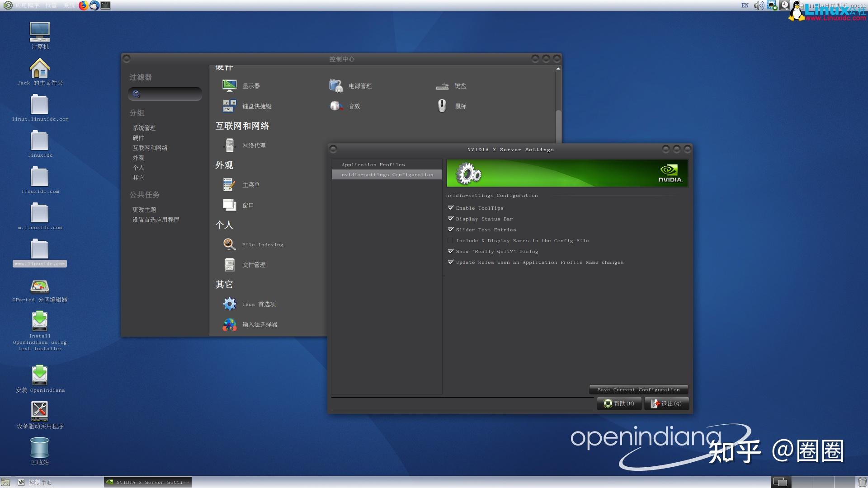Open Sound (音效) preferences icon
This screenshot has height=488, width=868.
(x=336, y=106)
